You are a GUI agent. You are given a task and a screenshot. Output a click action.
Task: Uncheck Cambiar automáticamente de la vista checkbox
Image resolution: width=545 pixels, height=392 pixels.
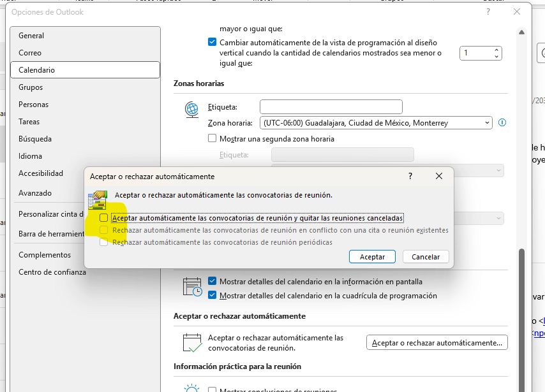coord(212,42)
